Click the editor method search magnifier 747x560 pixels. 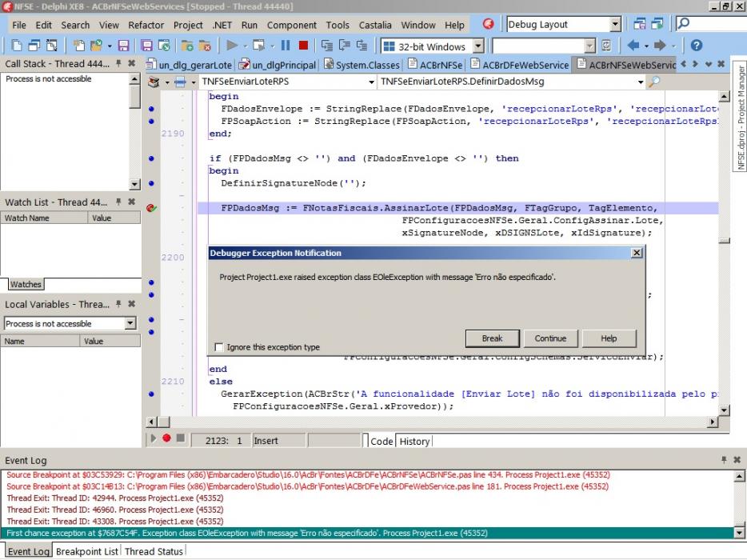click(x=654, y=82)
